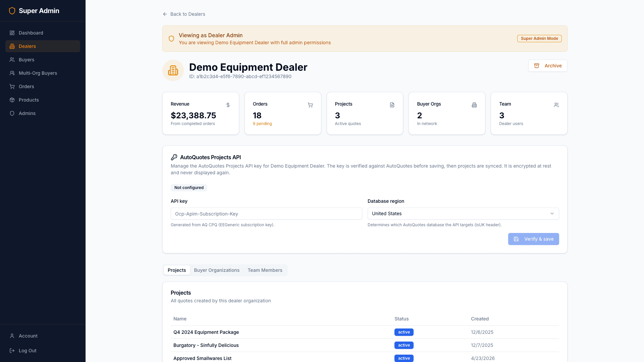The width and height of the screenshot is (644, 362).
Task: Click the shield icon in the Viewing as Dealer Admin banner
Action: pyautogui.click(x=171, y=39)
